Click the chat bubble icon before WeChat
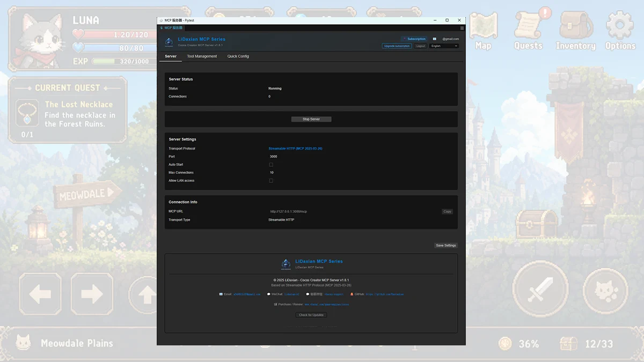Screen dimensions: 644x362 [x=269, y=294]
